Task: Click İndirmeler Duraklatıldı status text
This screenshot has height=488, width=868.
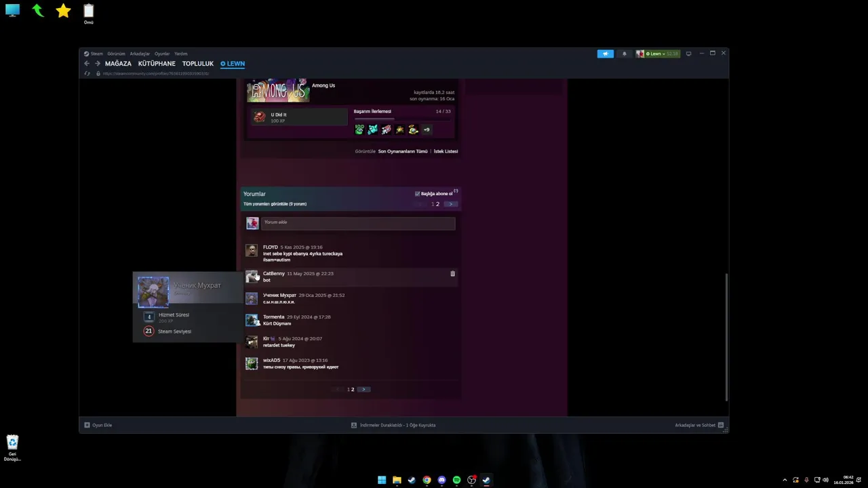Action: click(397, 425)
